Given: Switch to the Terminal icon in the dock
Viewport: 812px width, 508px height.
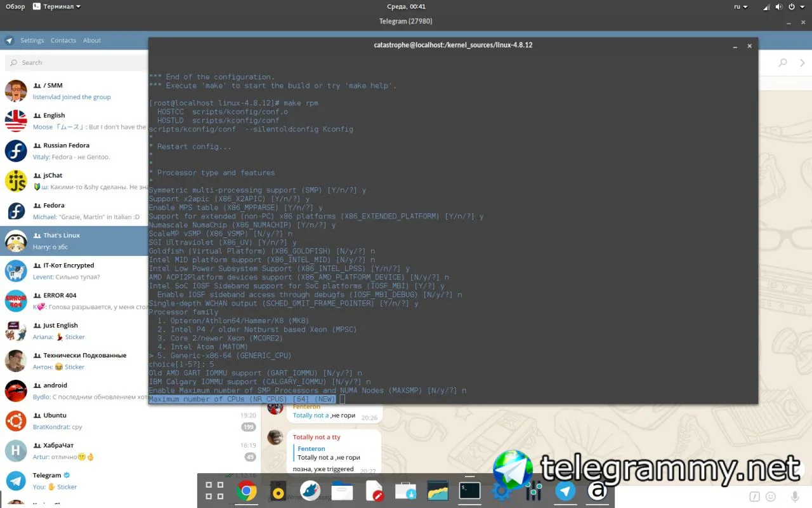Looking at the screenshot, I should 469,491.
